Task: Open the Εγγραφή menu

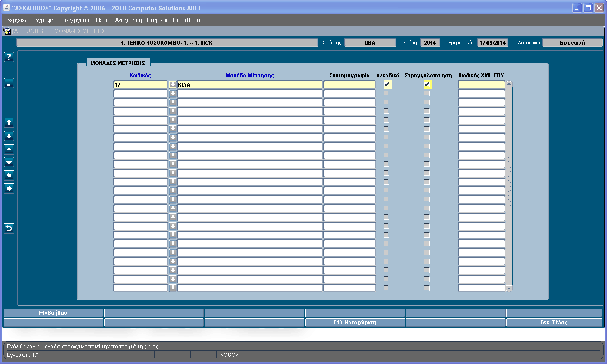Action: point(43,20)
